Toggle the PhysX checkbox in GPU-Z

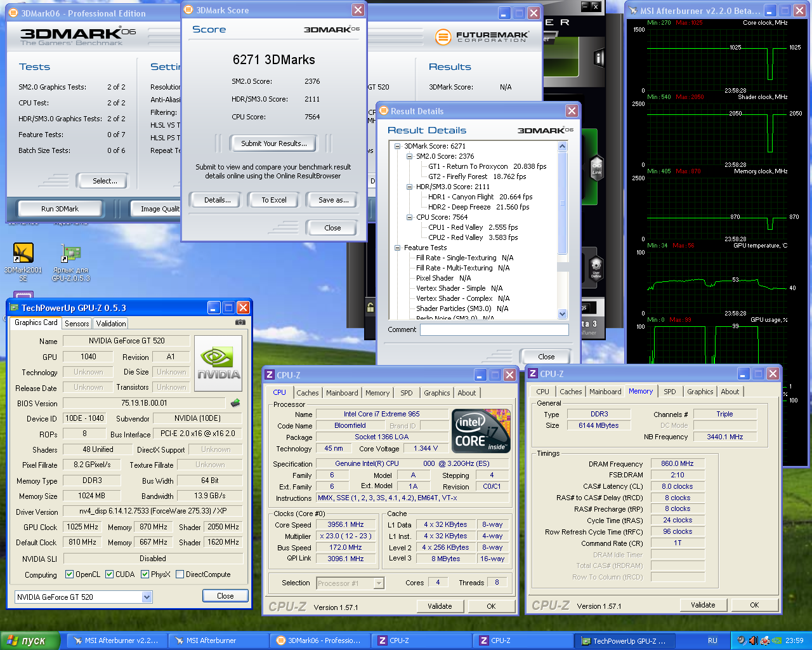tap(145, 574)
